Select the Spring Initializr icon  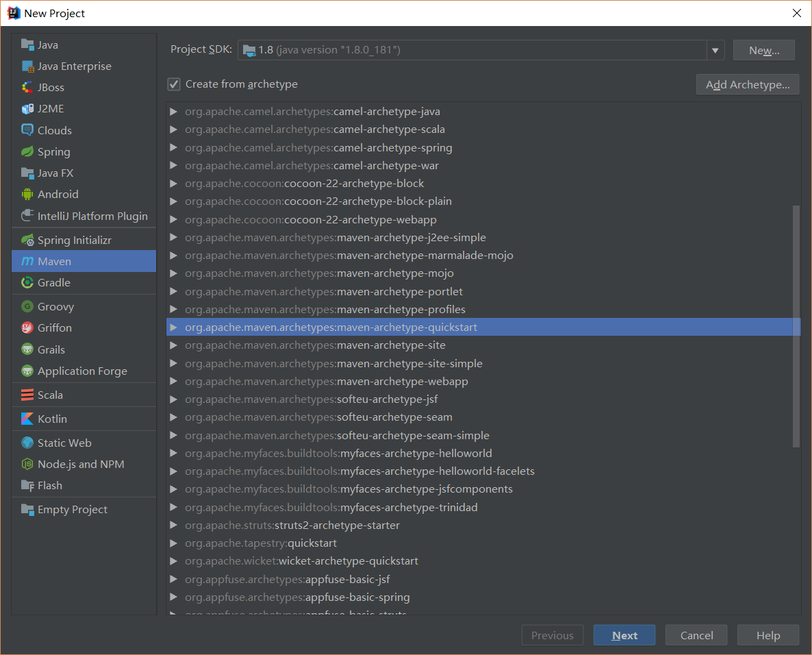click(27, 240)
